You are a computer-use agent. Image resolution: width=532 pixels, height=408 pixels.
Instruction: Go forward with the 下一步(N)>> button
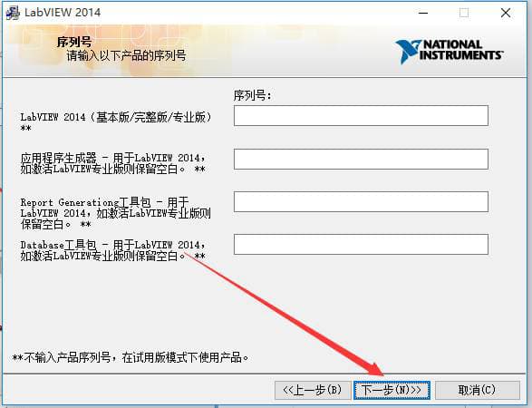click(x=392, y=390)
